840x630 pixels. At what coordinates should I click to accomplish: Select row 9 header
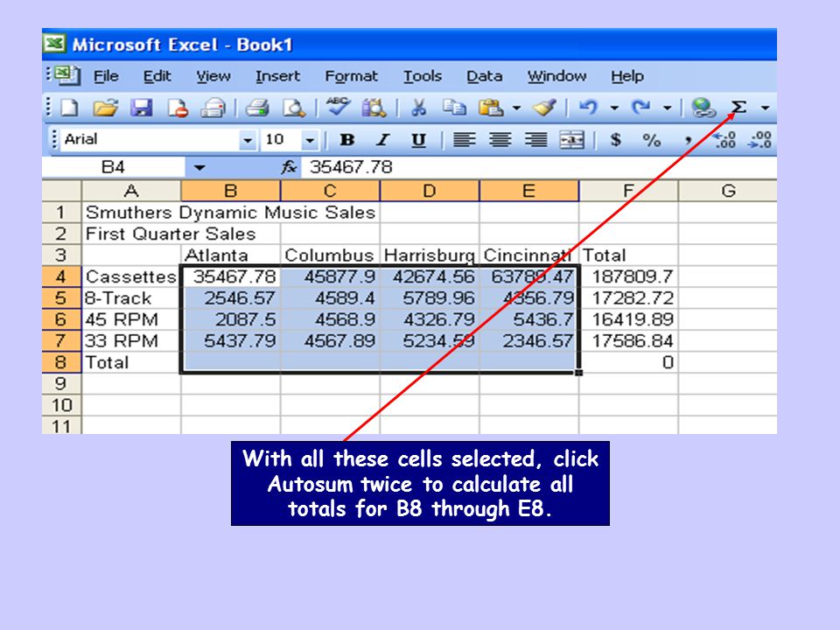pos(61,383)
